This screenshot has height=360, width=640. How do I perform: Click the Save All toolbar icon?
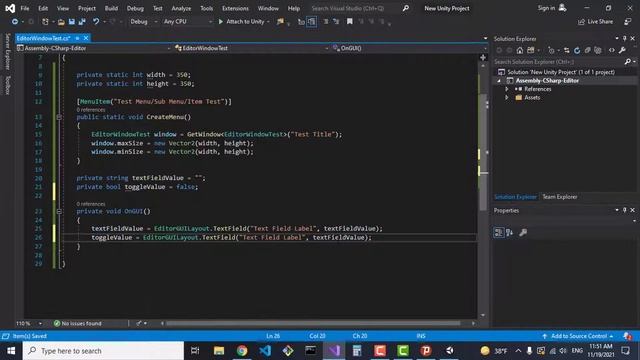[x=82, y=22]
